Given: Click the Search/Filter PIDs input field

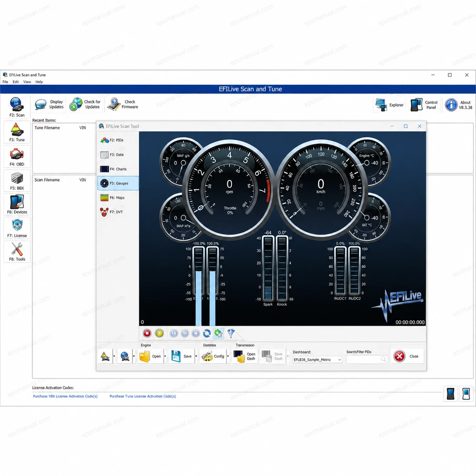Looking at the screenshot, I should pos(363,360).
